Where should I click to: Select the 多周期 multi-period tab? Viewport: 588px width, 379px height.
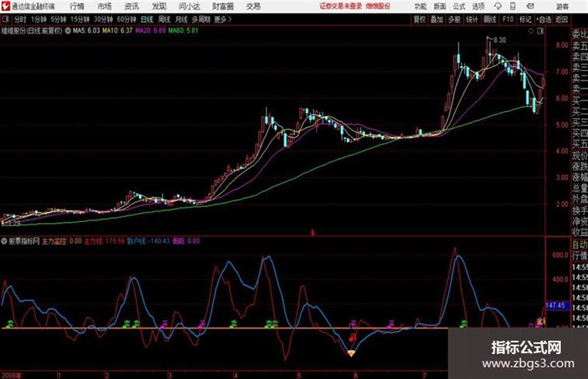coord(201,19)
